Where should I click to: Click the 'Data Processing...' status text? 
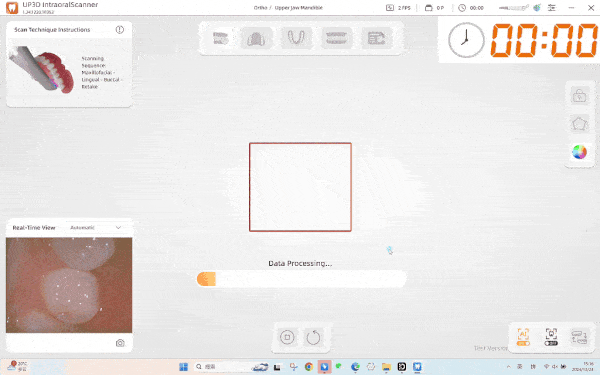point(300,263)
